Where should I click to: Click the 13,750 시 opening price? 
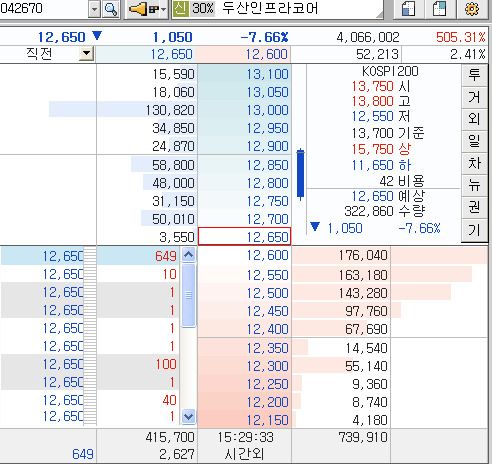point(381,86)
